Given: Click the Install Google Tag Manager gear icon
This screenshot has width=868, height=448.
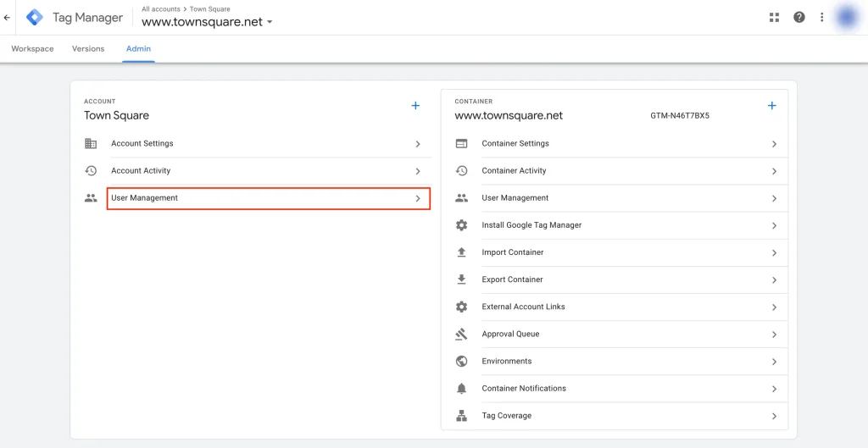Looking at the screenshot, I should click(461, 225).
